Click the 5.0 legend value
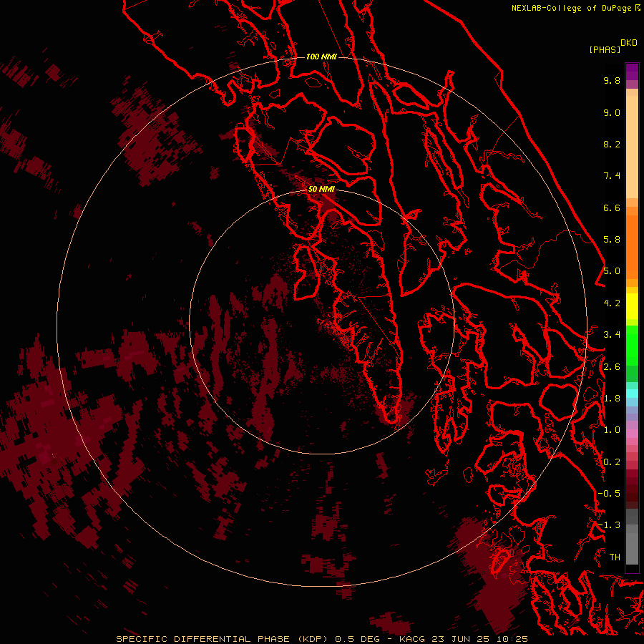Viewport: 644px width, 644px height. click(x=612, y=271)
